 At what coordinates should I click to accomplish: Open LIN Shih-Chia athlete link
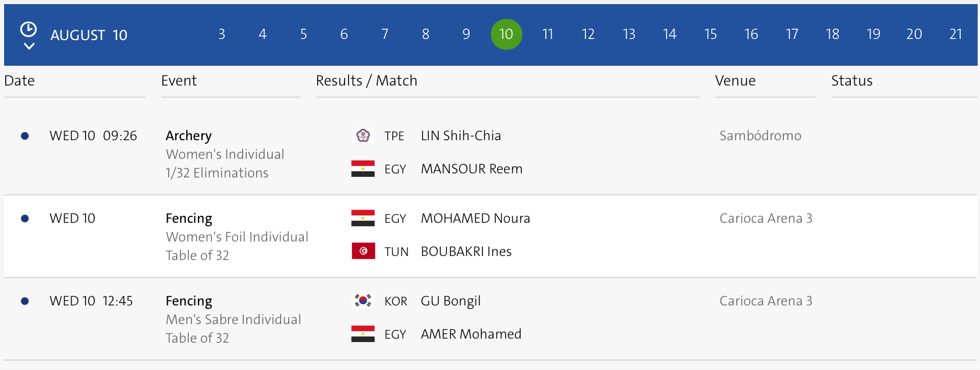coord(460,136)
